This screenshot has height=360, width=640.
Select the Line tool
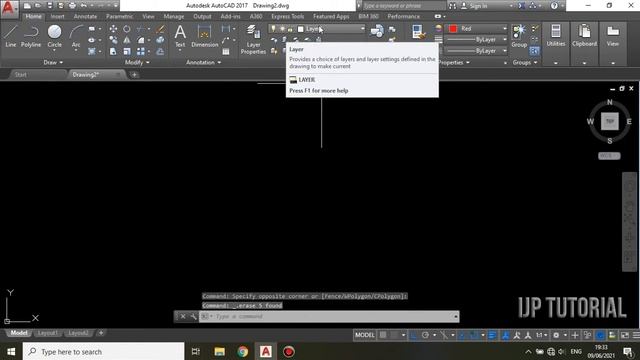pos(11,36)
